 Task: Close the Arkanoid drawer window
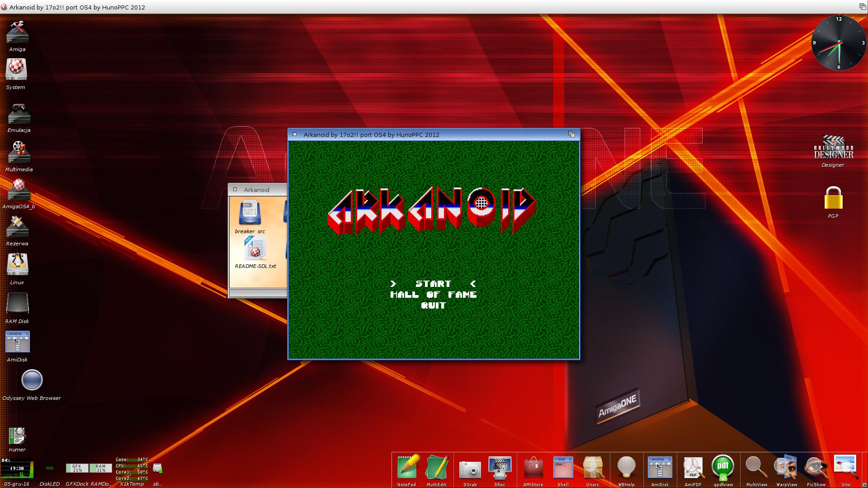(x=235, y=189)
